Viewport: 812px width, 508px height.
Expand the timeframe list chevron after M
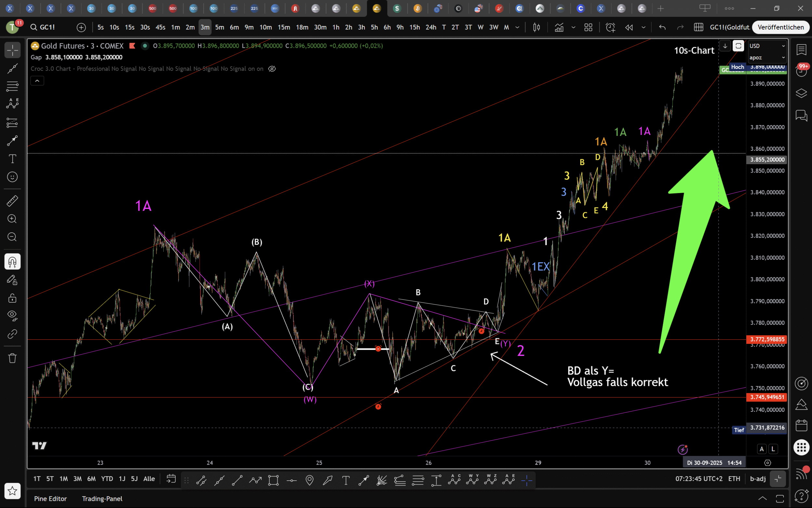(x=517, y=27)
